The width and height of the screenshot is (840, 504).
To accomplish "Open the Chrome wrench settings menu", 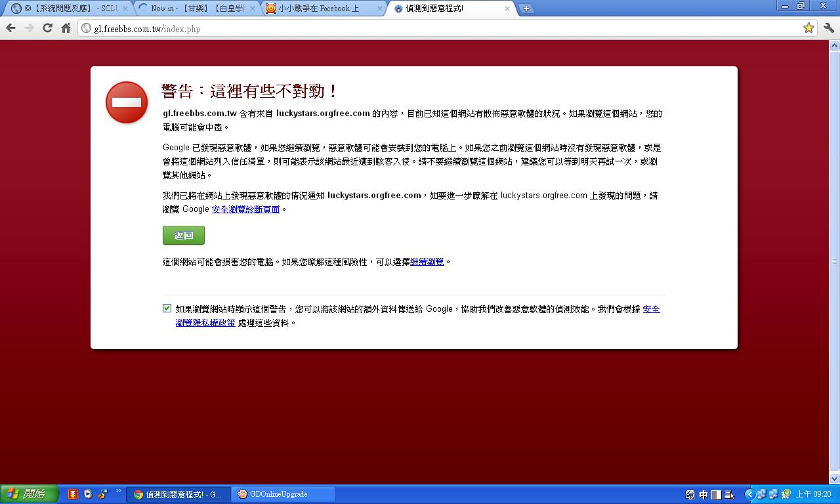I will [829, 28].
